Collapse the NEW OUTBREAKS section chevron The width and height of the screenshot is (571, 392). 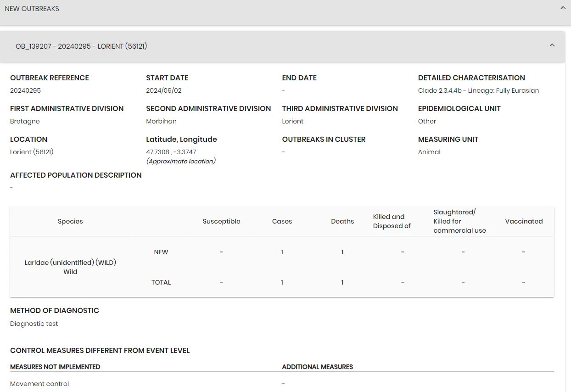click(563, 8)
